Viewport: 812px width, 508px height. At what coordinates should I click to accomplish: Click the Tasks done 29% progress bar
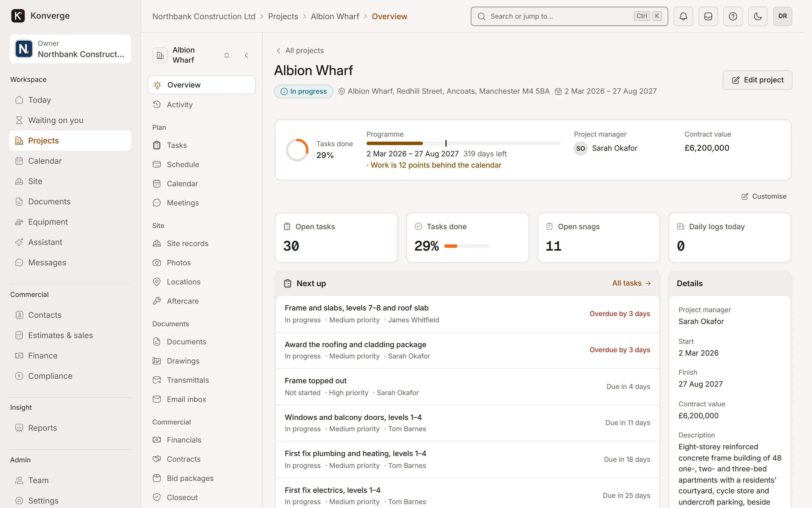(467, 246)
